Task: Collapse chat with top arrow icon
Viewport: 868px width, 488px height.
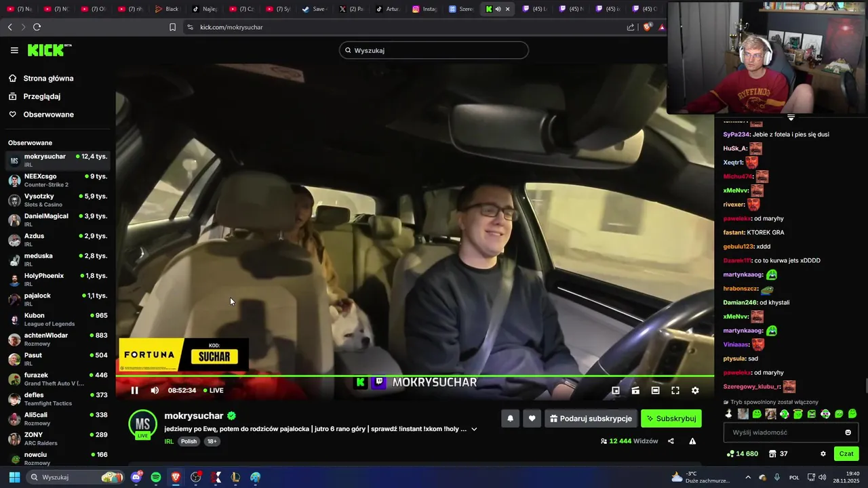Action: tap(791, 118)
